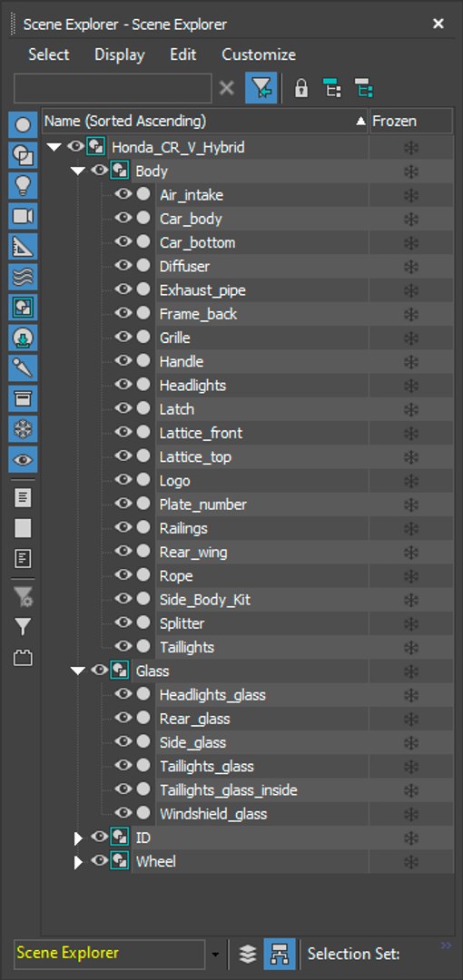The image size is (463, 980).
Task: Collapse the Honda_CR_V_Hybrid root node
Action: pos(54,148)
